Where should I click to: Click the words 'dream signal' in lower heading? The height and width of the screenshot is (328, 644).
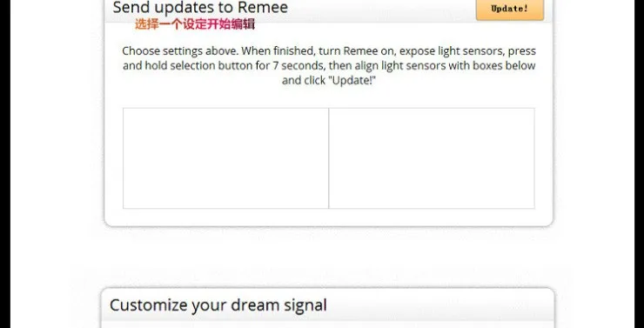click(278, 305)
